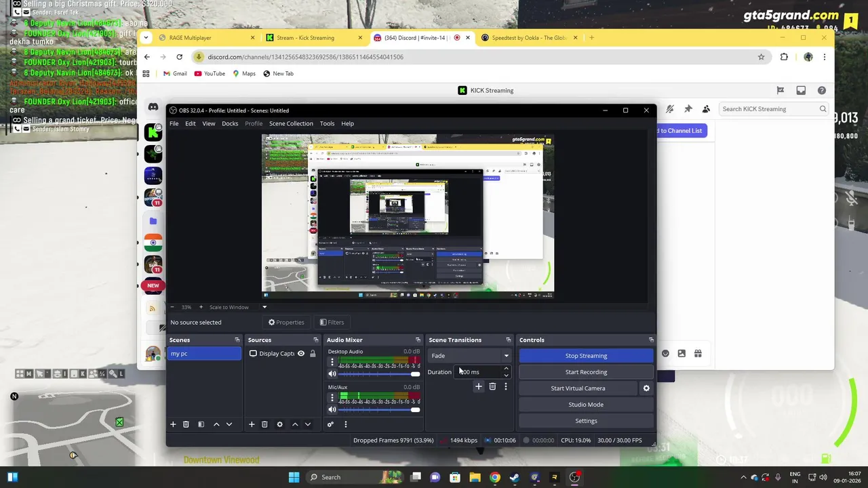Show Discord member list icon

[x=706, y=108]
